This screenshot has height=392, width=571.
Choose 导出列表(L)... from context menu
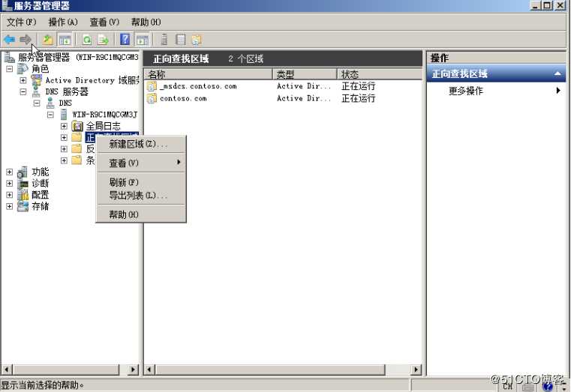141,196
